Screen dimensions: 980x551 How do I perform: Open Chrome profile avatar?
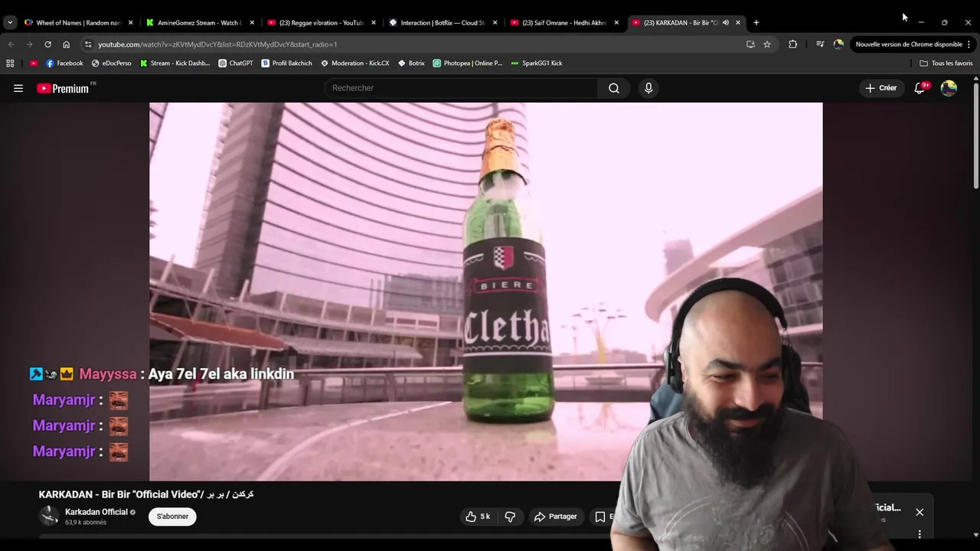click(838, 44)
